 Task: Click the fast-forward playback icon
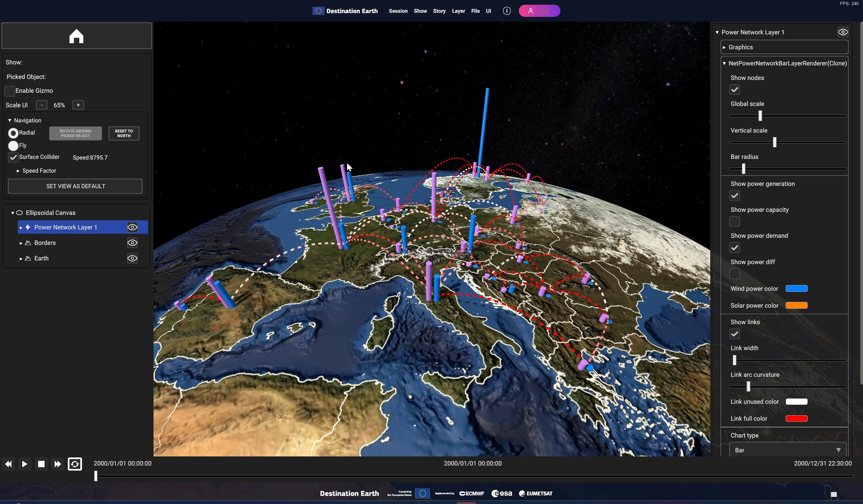tap(58, 464)
